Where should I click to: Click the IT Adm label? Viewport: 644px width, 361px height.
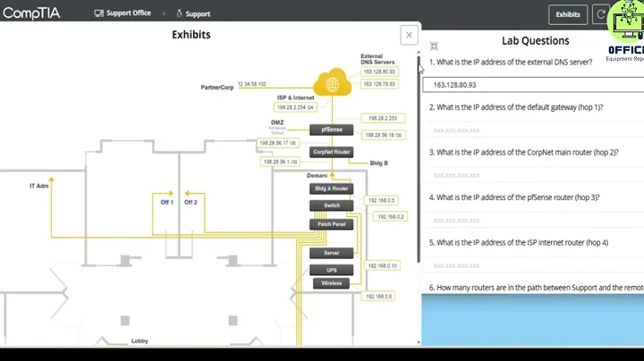(39, 186)
